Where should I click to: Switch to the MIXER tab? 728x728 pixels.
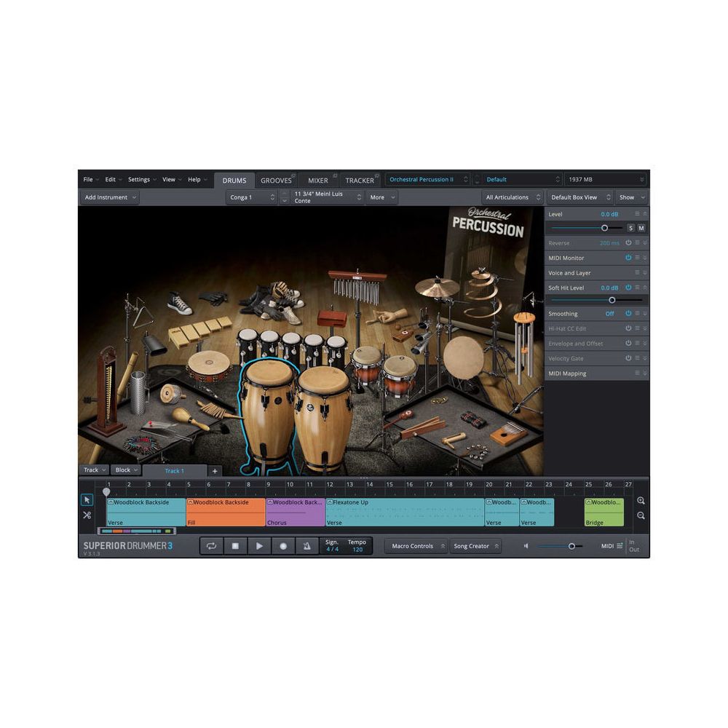point(318,179)
